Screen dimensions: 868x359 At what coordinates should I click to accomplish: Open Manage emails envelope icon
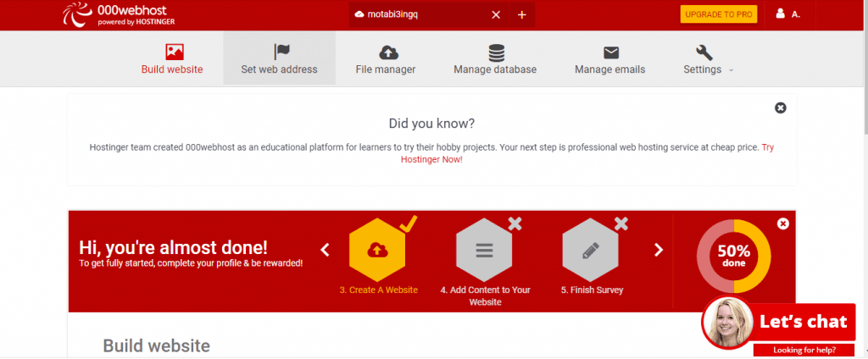(x=610, y=52)
